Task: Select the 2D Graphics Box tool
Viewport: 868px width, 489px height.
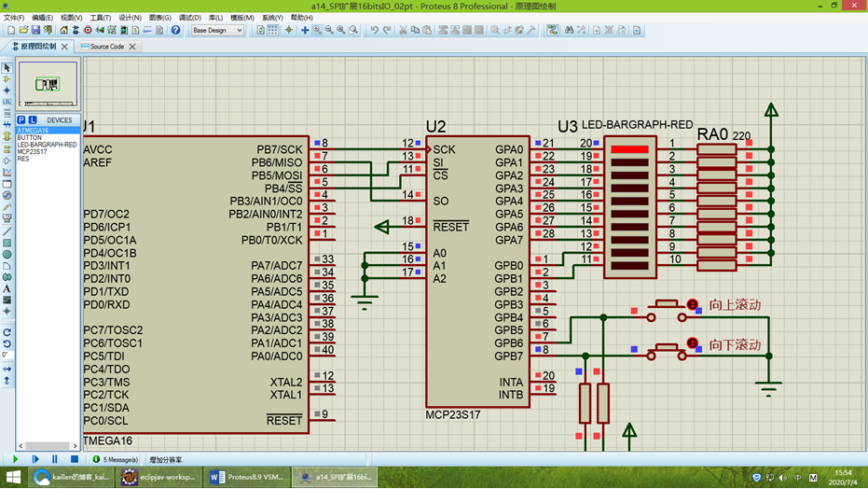Action: point(7,244)
